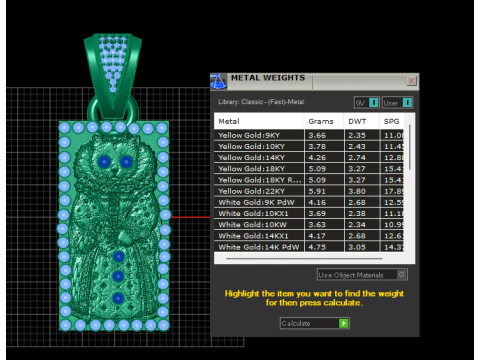Image resolution: width=480 pixels, height=360 pixels.
Task: Select the pendant bail in viewport
Action: tap(113, 75)
